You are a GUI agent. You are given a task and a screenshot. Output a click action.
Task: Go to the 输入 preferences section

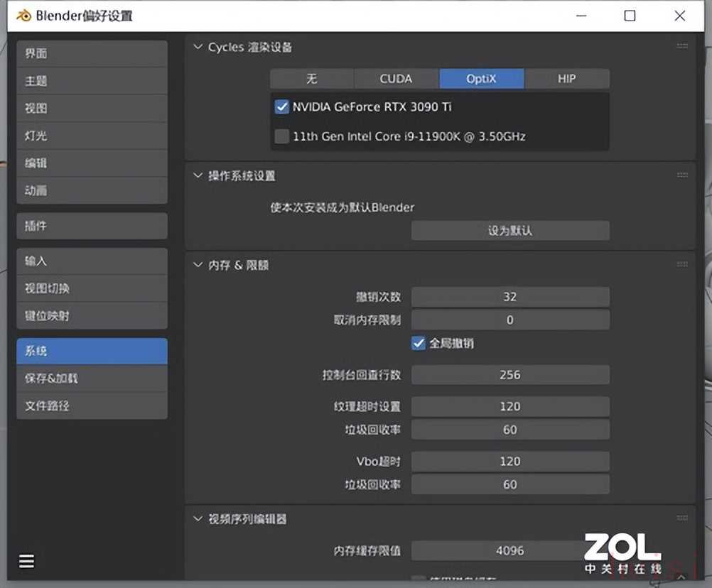(x=92, y=261)
